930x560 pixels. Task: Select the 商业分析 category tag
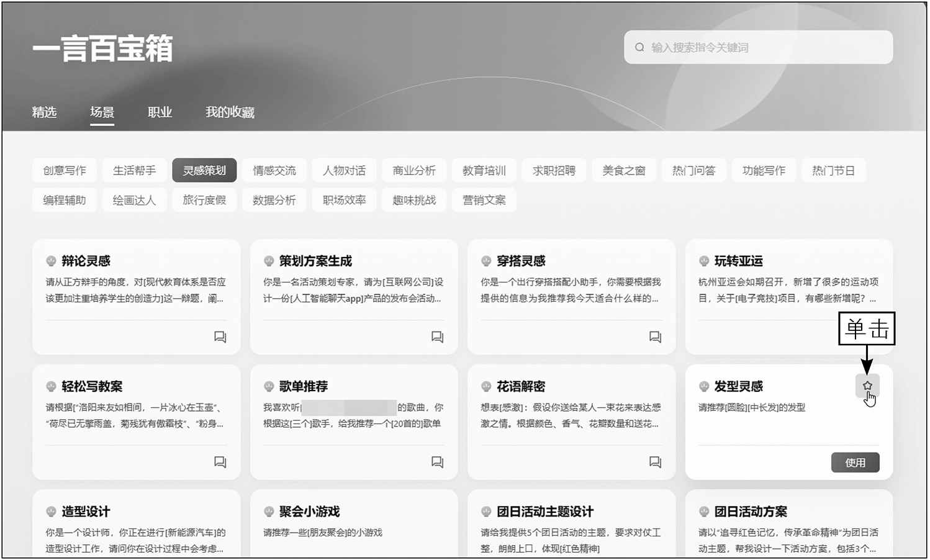pos(414,170)
